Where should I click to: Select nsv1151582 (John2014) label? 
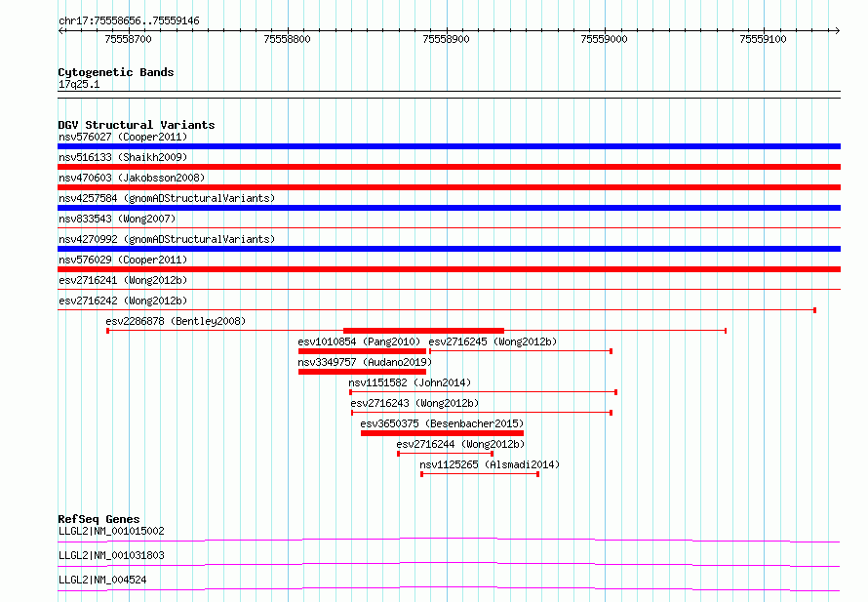(410, 382)
